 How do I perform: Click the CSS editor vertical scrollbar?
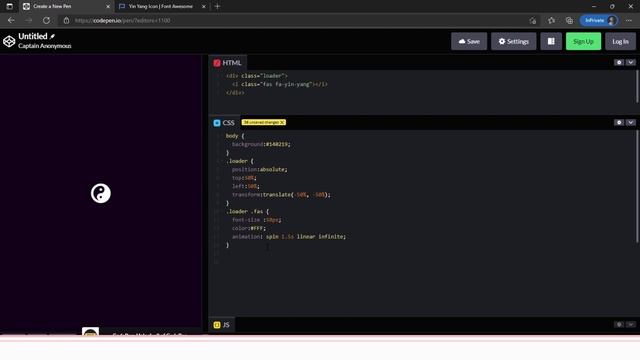(637, 187)
